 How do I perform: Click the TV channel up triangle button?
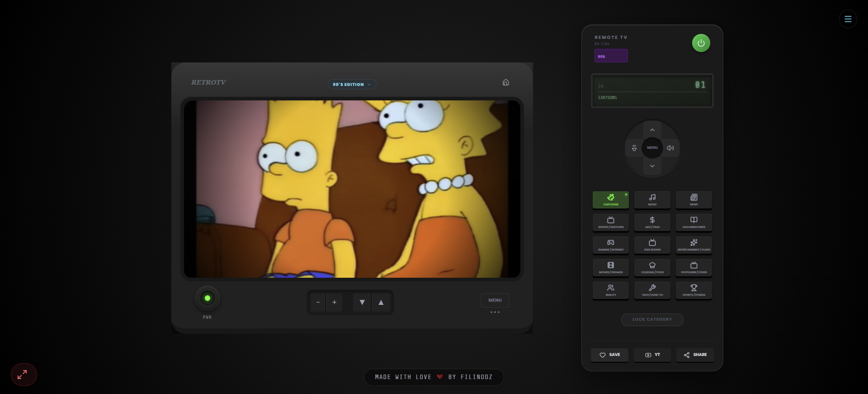tap(381, 302)
